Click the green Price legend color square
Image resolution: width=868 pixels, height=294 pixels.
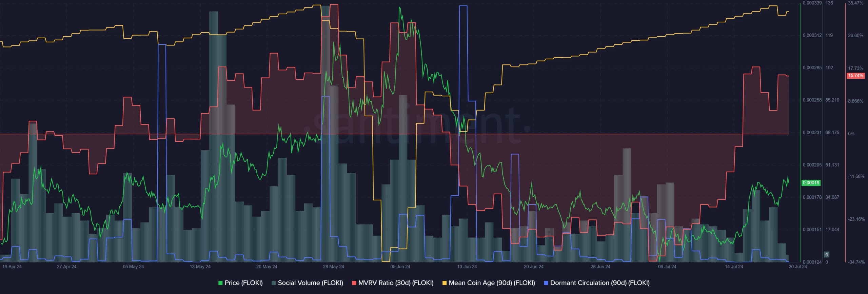coord(220,283)
